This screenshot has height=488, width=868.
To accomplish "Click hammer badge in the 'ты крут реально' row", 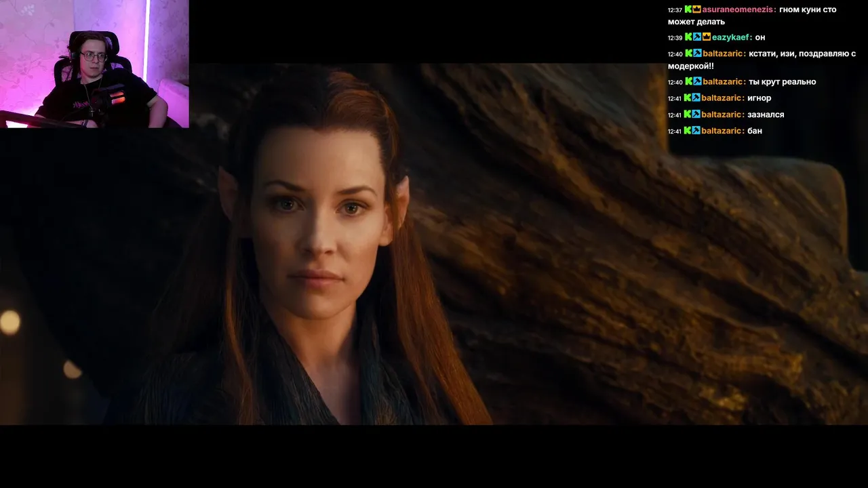I will [697, 81].
